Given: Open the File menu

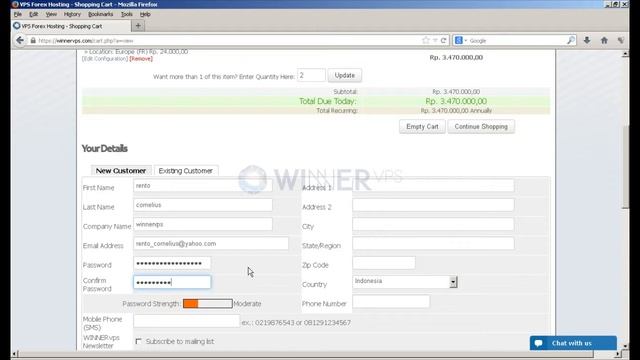Looking at the screenshot, I should (18, 14).
